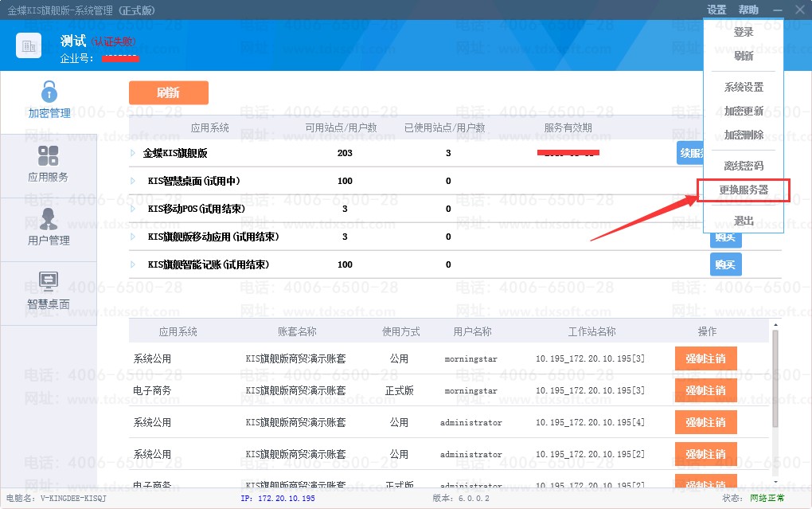Screen dimensions: 812x509
Task: Open the 用户管理 user icon panel
Action: 49,228
